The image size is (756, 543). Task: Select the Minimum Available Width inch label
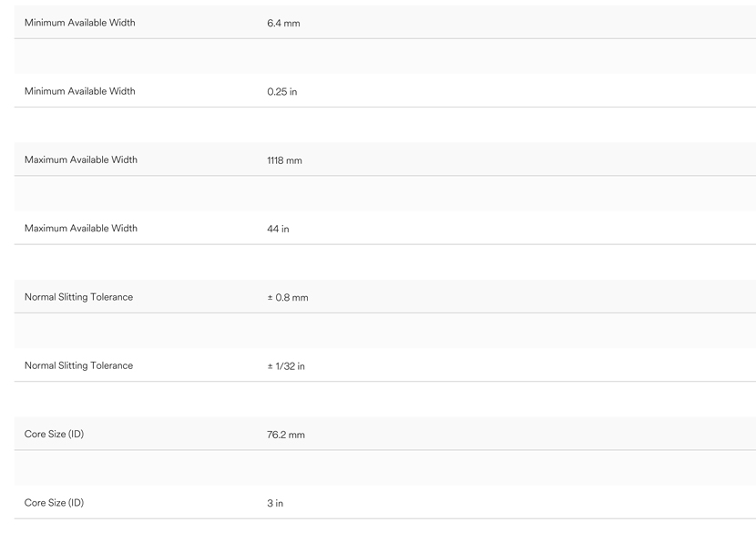79,91
